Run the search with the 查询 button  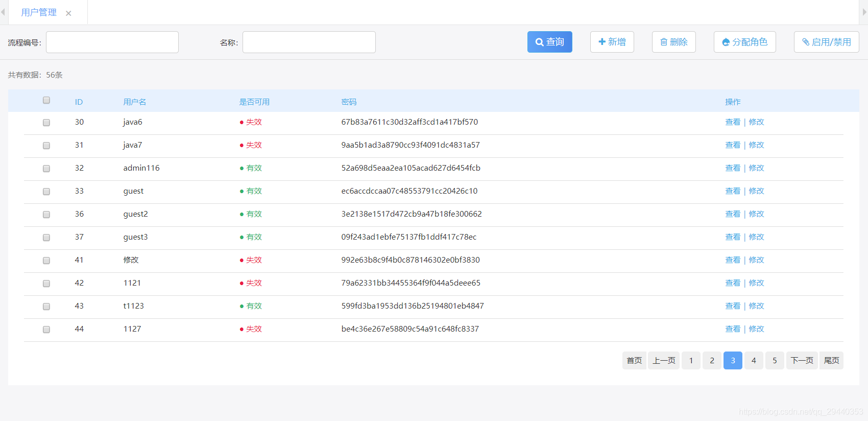pos(549,42)
